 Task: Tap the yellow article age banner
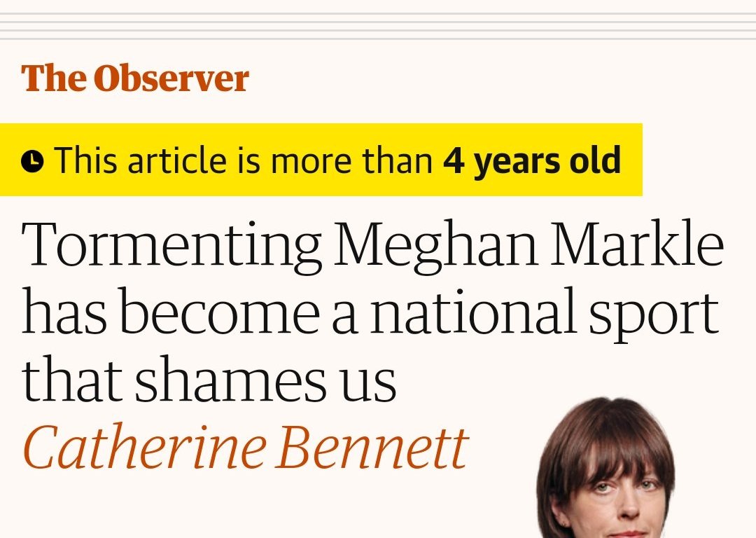click(x=321, y=160)
